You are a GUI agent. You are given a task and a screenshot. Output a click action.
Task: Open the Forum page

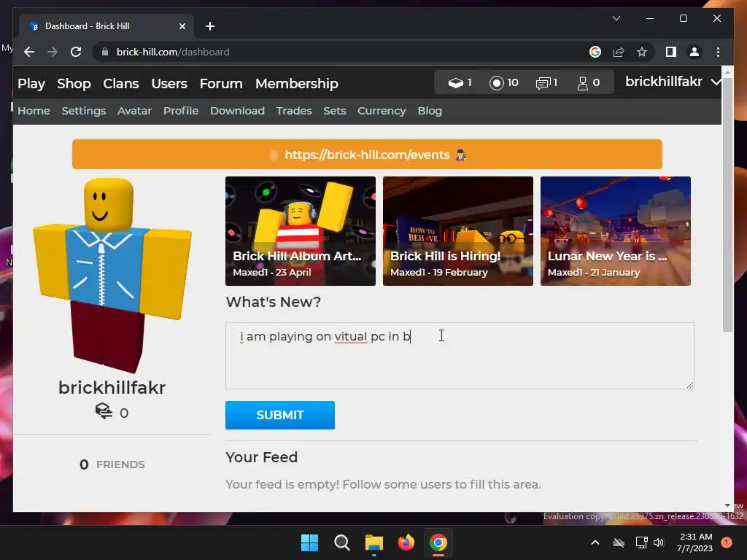click(x=221, y=83)
